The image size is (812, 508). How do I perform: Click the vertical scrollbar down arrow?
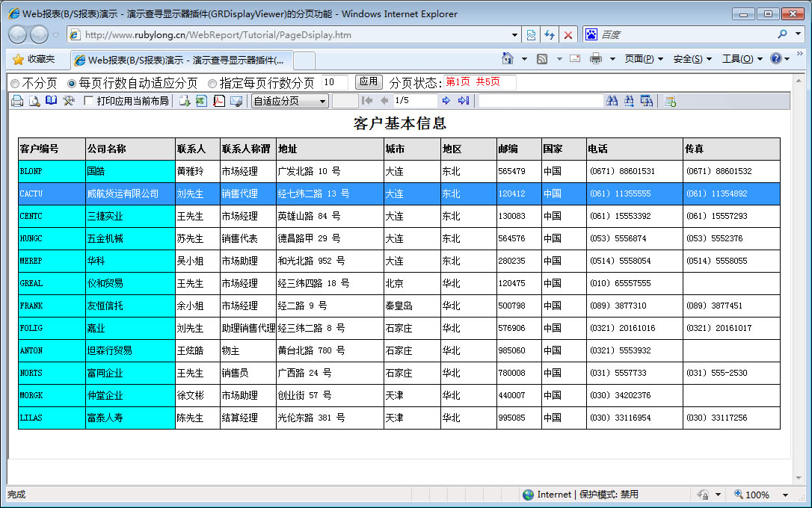point(798,477)
